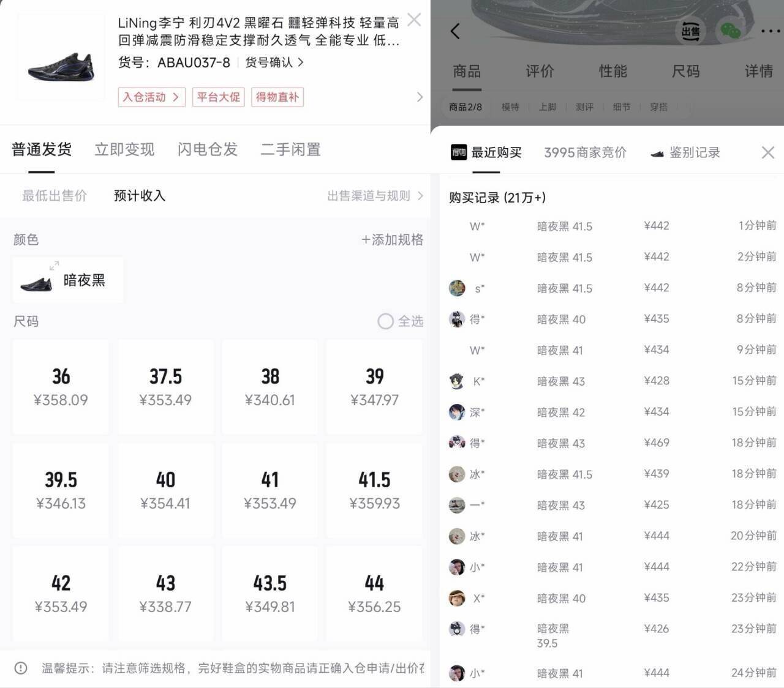Go back with the left arrow

coord(455,31)
